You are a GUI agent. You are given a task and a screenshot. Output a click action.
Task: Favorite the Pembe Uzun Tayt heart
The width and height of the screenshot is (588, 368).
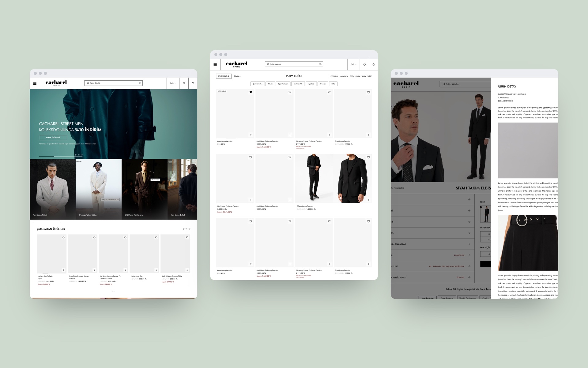pyautogui.click(x=156, y=237)
